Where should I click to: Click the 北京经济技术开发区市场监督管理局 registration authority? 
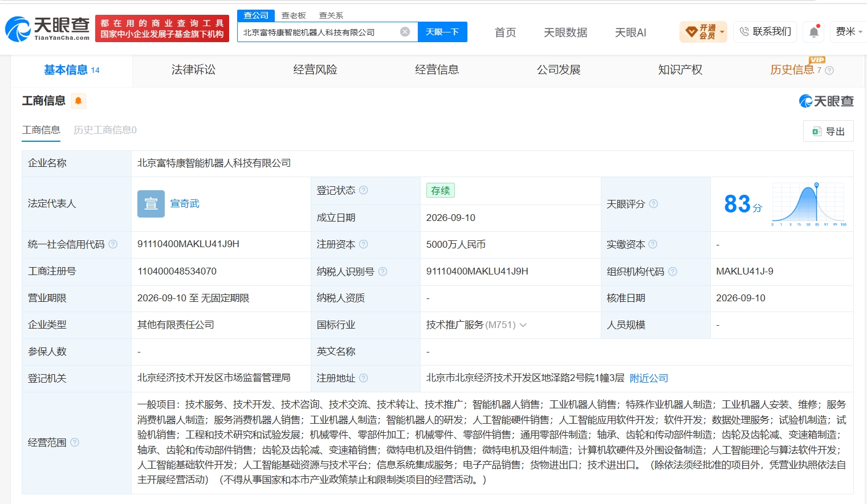[214, 378]
